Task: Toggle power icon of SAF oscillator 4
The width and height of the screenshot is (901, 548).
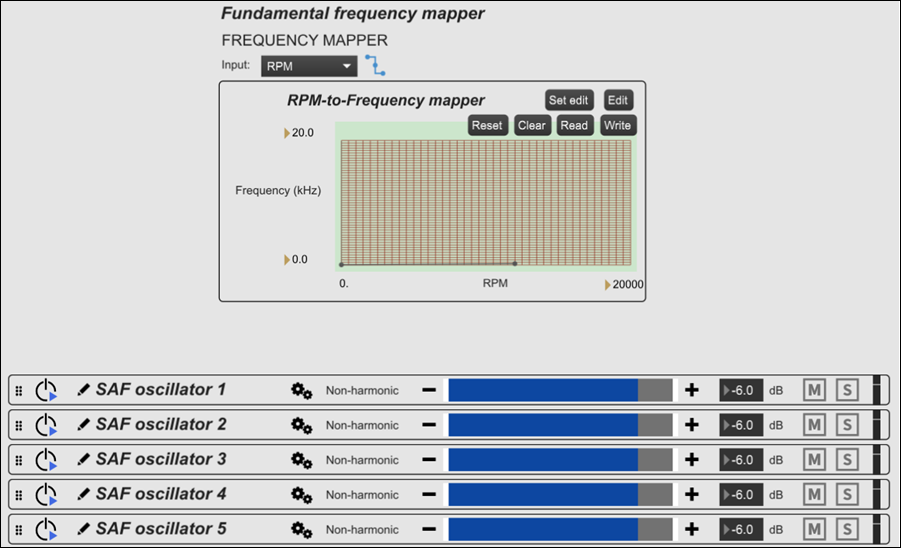Action: (x=46, y=495)
